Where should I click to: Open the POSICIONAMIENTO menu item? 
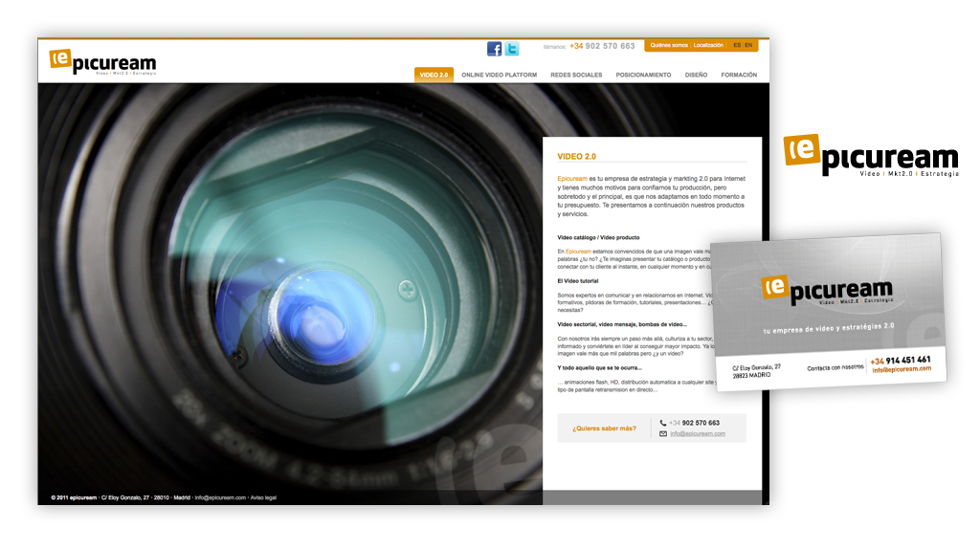(643, 75)
